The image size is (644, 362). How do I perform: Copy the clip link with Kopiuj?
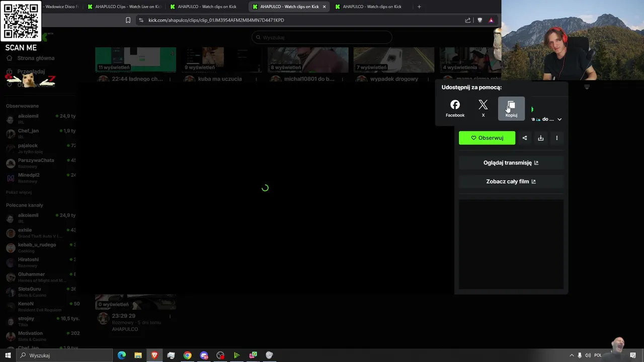(511, 109)
